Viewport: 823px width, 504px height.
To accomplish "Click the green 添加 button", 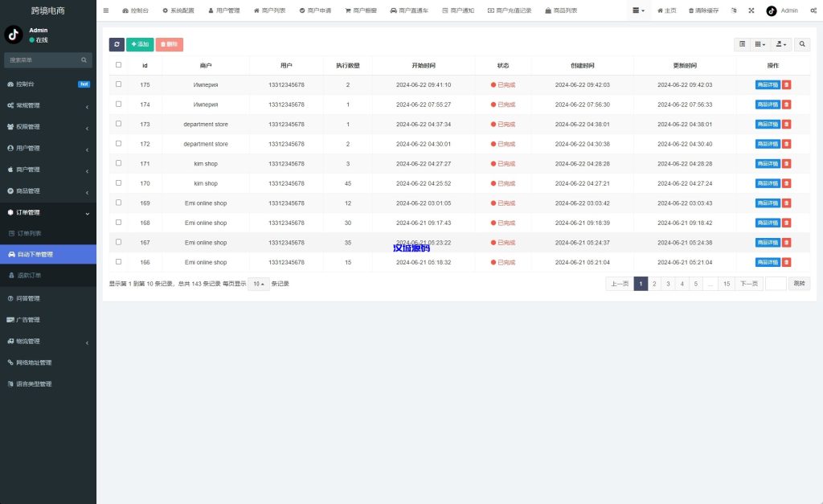I will pyautogui.click(x=139, y=44).
